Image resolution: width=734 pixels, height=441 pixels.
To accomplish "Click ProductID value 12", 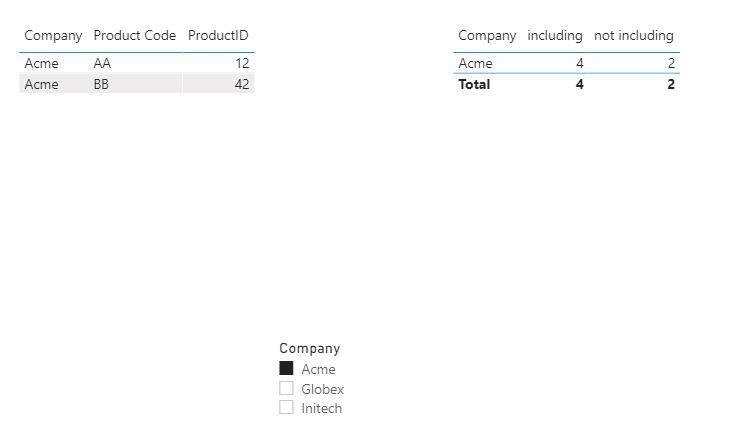I will (x=242, y=63).
